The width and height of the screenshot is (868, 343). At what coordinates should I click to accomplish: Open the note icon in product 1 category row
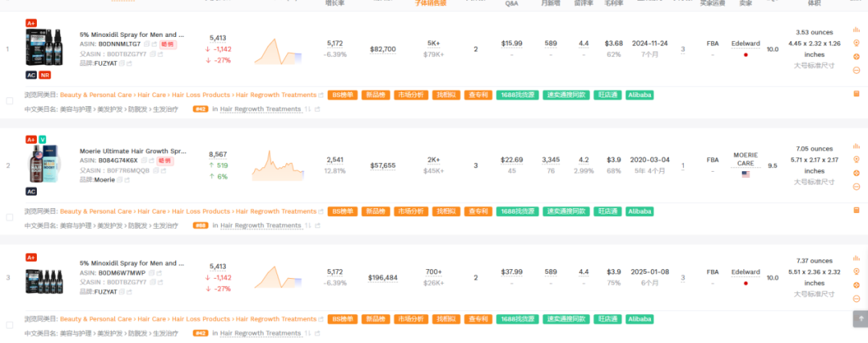tap(857, 94)
